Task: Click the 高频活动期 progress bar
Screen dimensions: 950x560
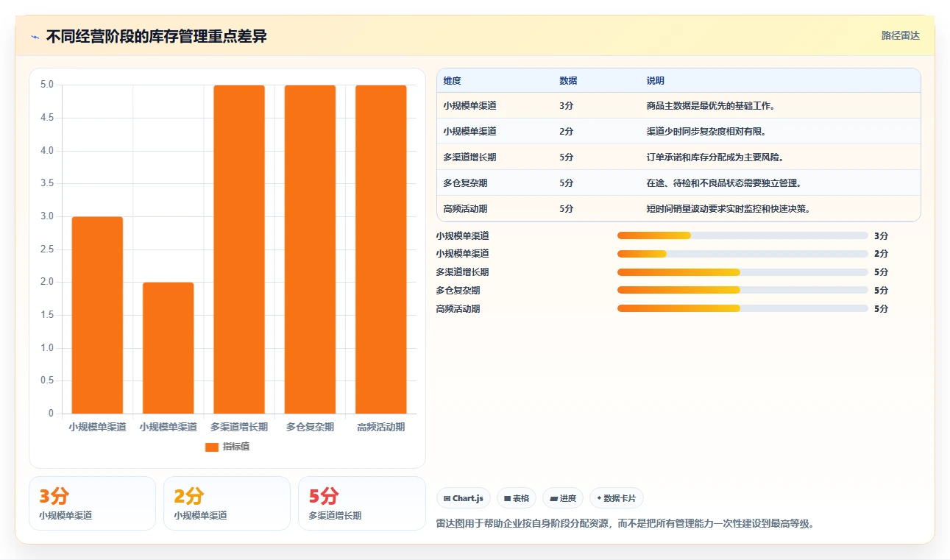Action: pos(742,309)
